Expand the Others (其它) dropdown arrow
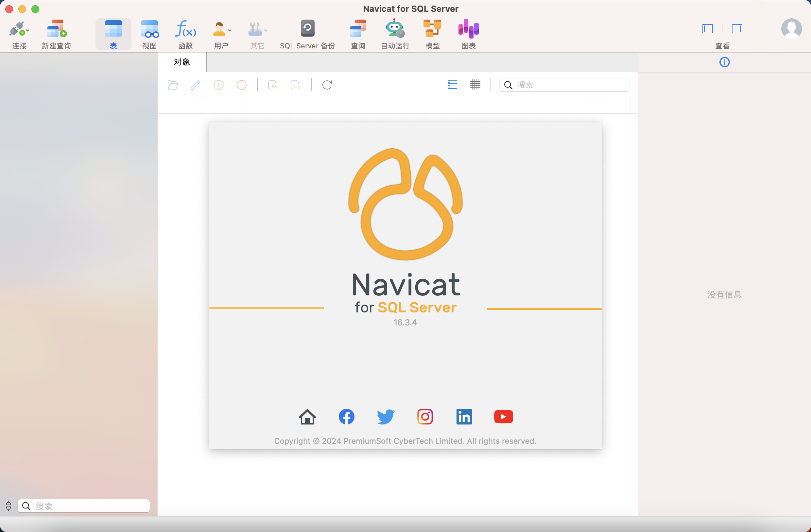 266,31
